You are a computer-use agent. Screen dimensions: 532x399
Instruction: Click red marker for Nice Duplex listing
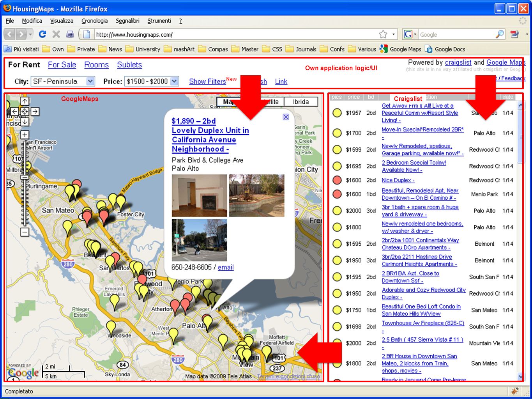tap(337, 180)
